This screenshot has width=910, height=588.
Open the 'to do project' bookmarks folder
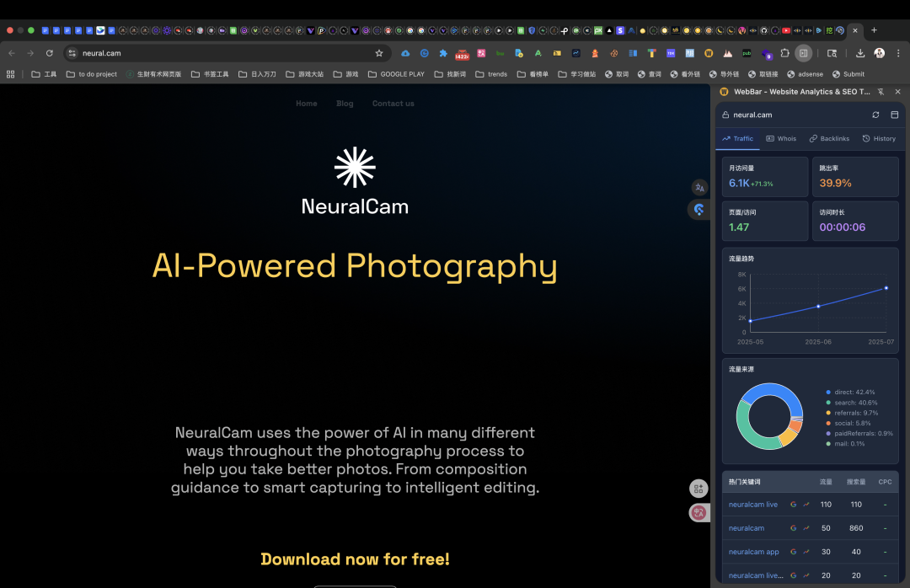click(x=92, y=74)
